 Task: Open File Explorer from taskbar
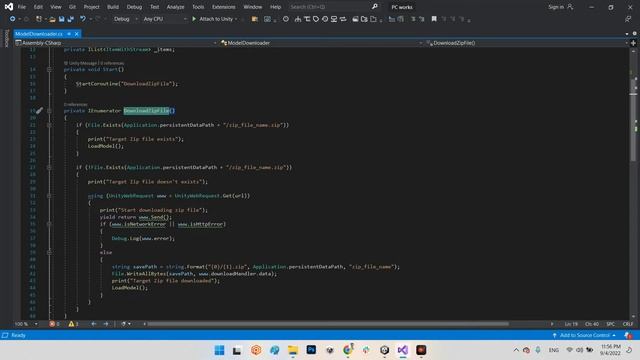tap(293, 350)
